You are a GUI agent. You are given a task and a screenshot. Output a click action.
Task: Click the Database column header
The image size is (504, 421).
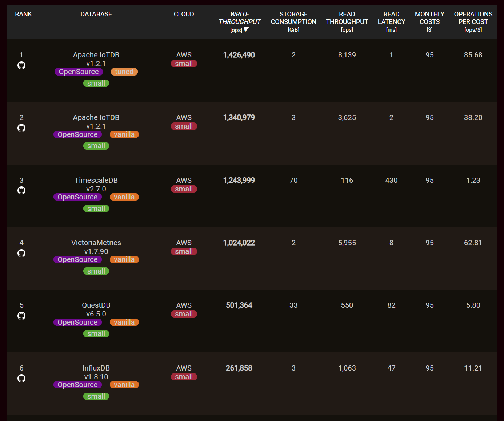(96, 14)
